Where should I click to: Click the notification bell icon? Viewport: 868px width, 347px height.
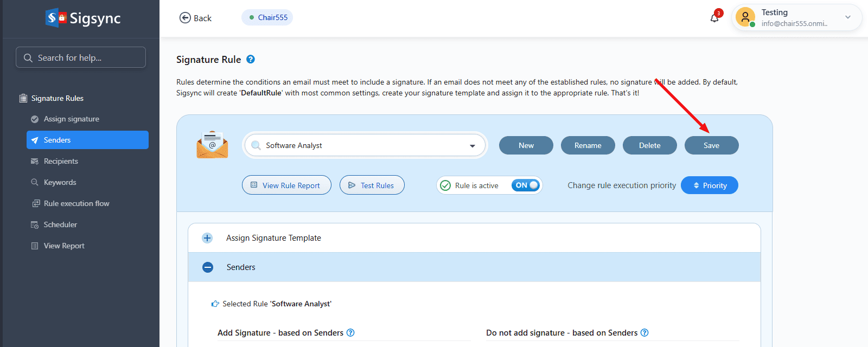714,18
